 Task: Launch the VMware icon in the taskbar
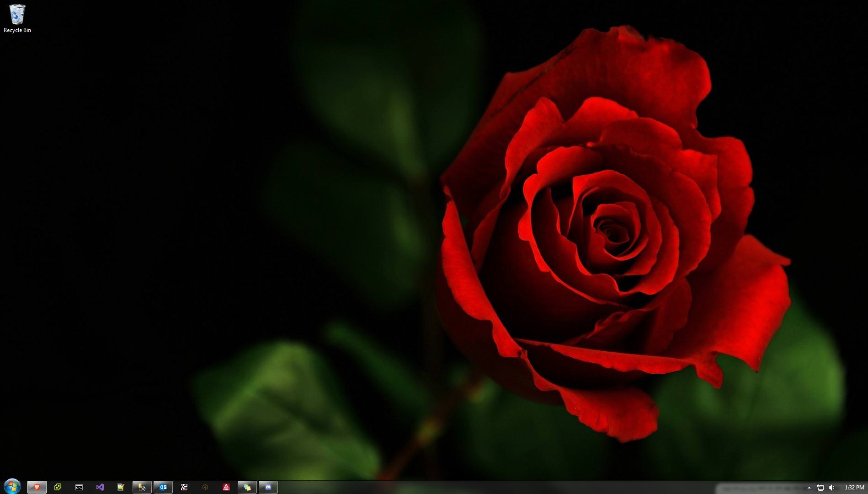coord(58,487)
